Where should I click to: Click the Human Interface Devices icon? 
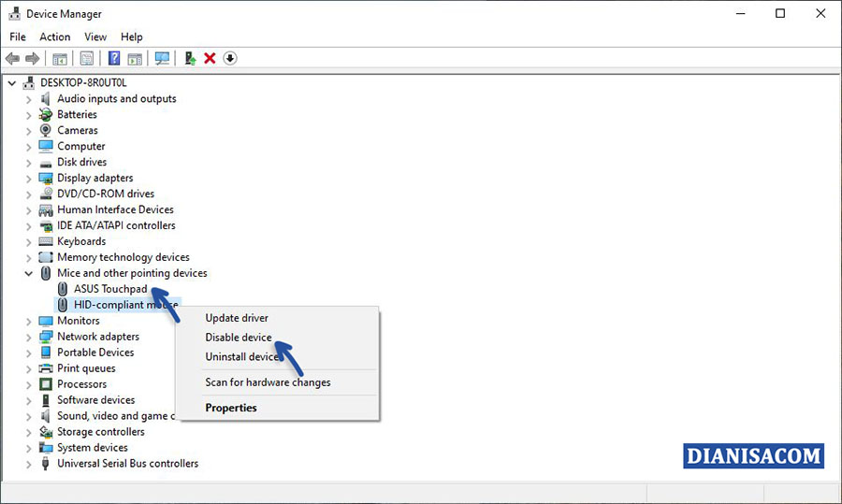46,209
